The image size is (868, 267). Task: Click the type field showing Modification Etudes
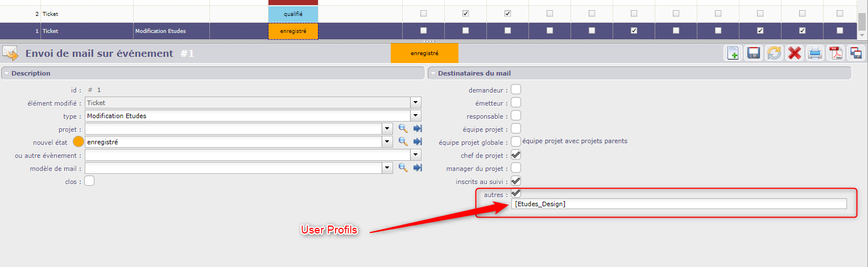(248, 116)
